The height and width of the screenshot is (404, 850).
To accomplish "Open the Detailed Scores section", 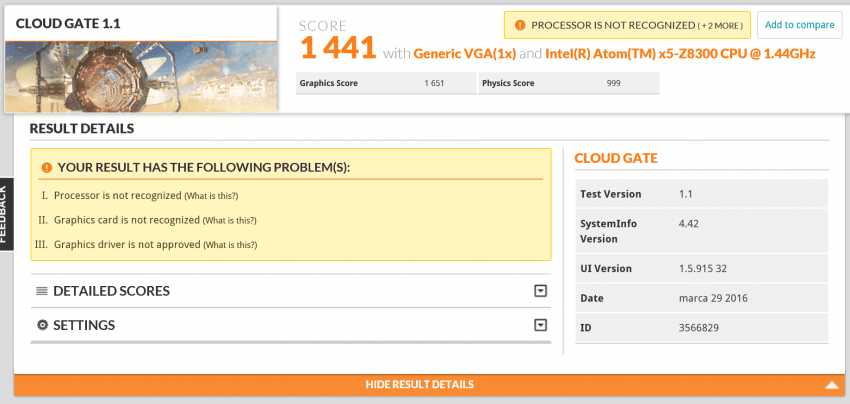I will click(291, 291).
